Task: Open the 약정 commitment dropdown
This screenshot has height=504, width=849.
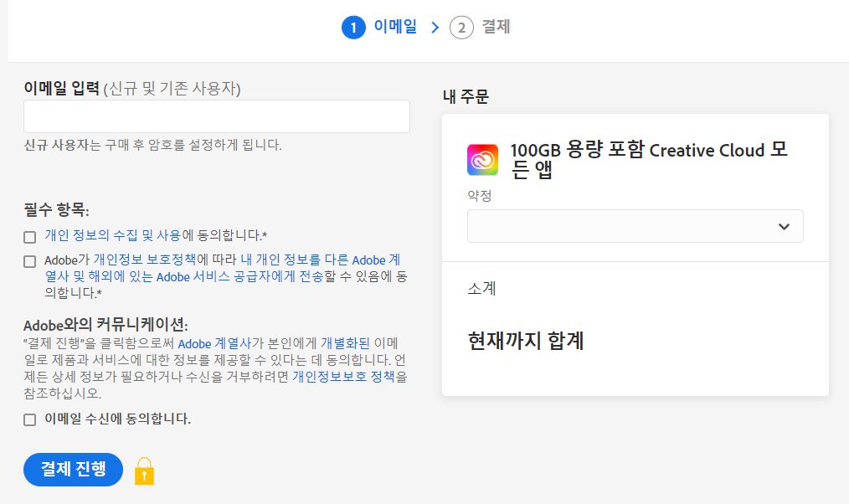Action: pyautogui.click(x=635, y=226)
